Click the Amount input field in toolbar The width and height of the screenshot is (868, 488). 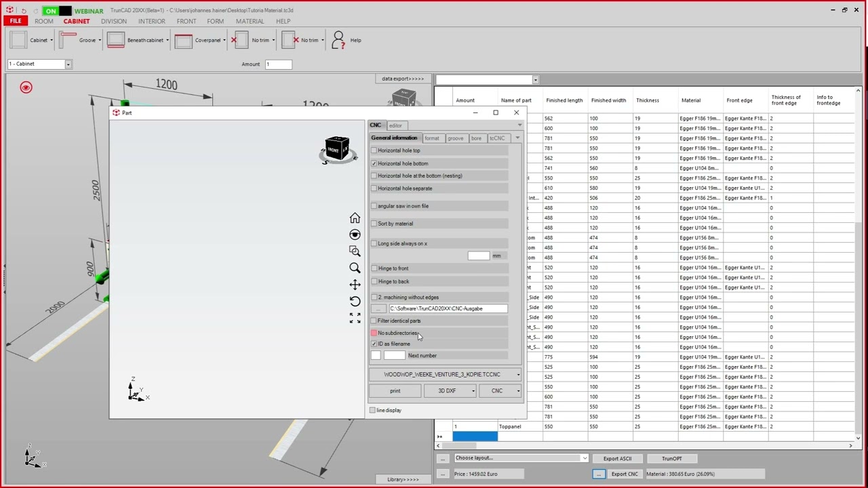click(x=279, y=64)
